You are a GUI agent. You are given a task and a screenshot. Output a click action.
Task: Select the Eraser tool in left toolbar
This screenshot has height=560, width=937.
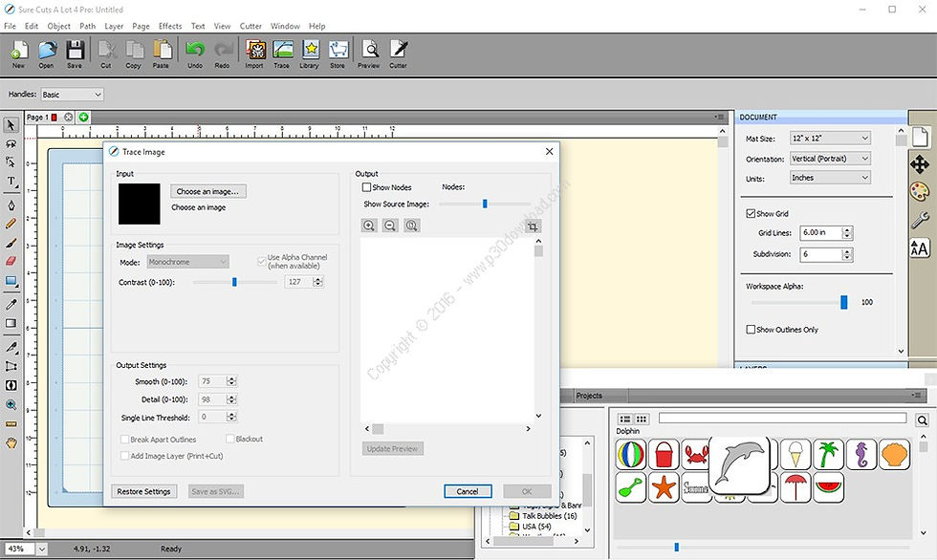point(11,261)
